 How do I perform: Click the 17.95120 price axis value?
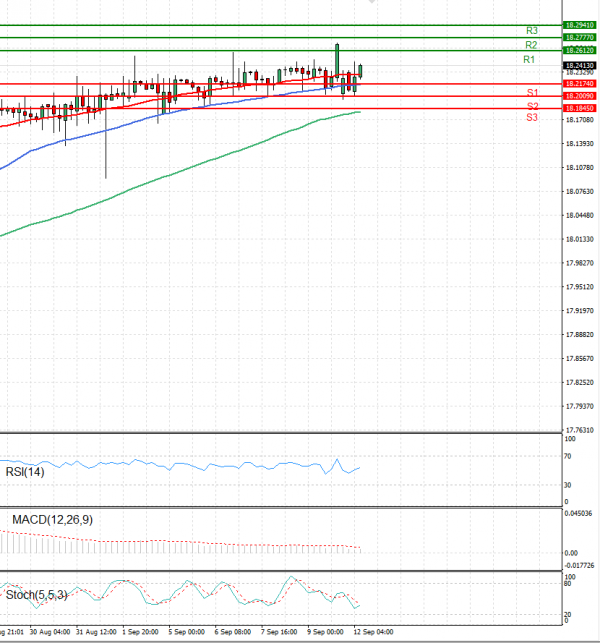[x=579, y=287]
